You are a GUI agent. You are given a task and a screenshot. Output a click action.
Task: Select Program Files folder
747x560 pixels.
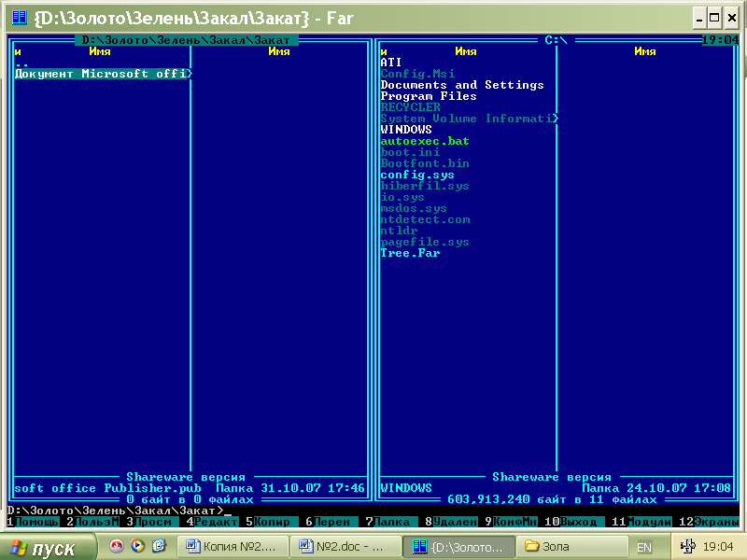point(429,96)
